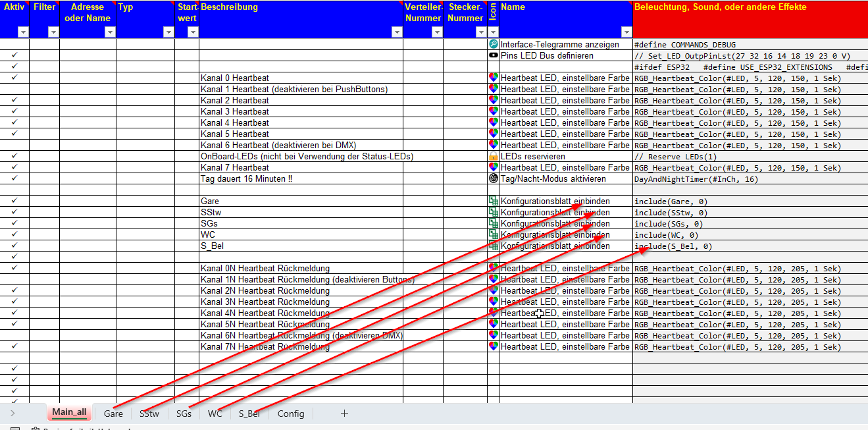
Task: Open the Name column filter dropdown
Action: click(x=625, y=32)
